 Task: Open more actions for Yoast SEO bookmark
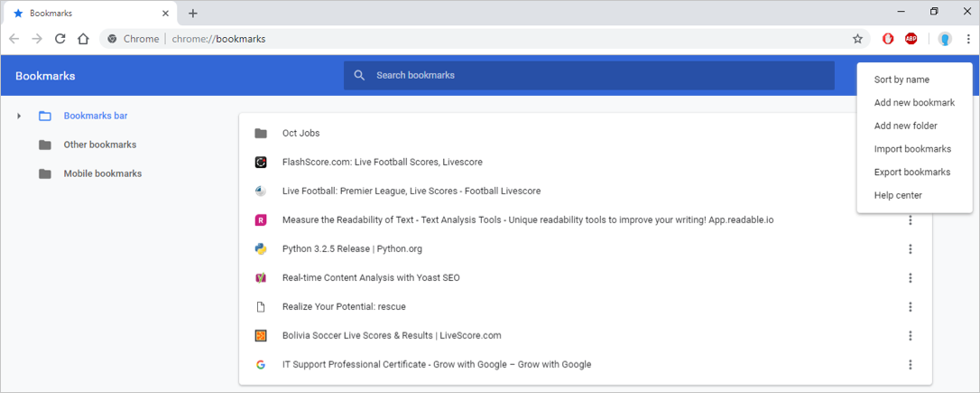(x=911, y=278)
